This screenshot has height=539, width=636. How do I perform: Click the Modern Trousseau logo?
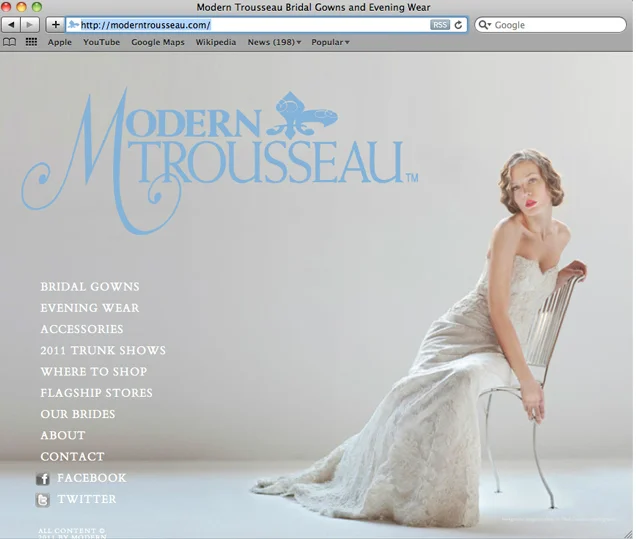click(x=219, y=161)
